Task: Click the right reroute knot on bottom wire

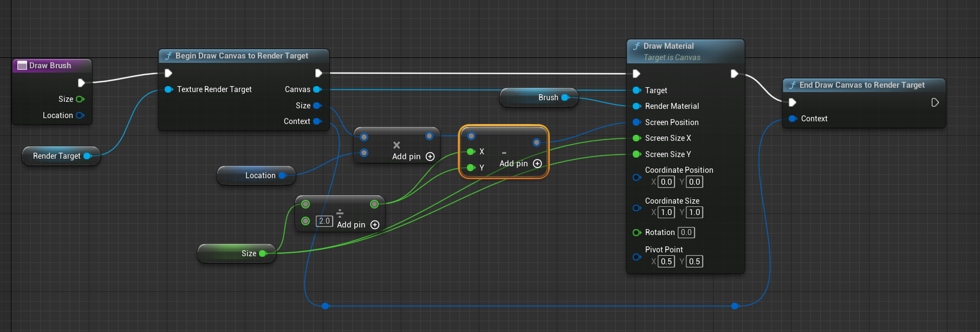Action: [735, 306]
